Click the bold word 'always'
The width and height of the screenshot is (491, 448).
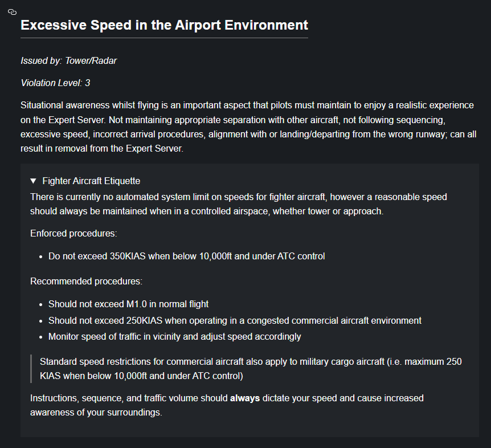[245, 397]
